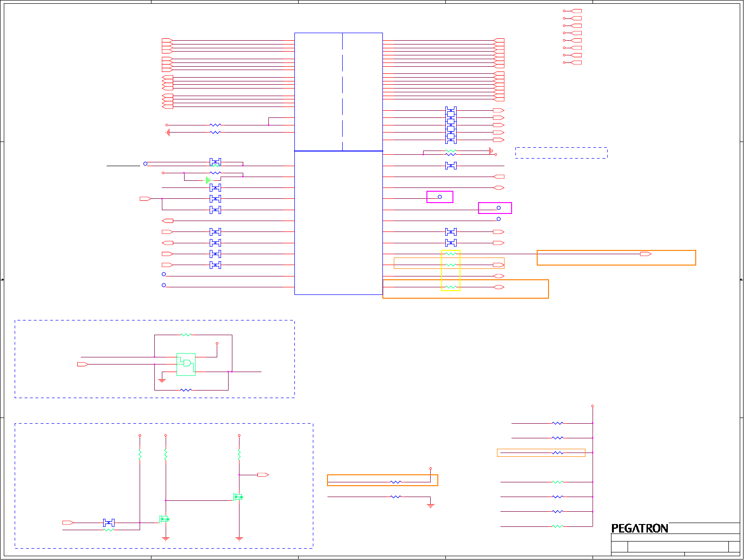Pick the green resistor above the AND gate
Image resolution: width=744 pixels, height=560 pixels.
tap(186, 335)
